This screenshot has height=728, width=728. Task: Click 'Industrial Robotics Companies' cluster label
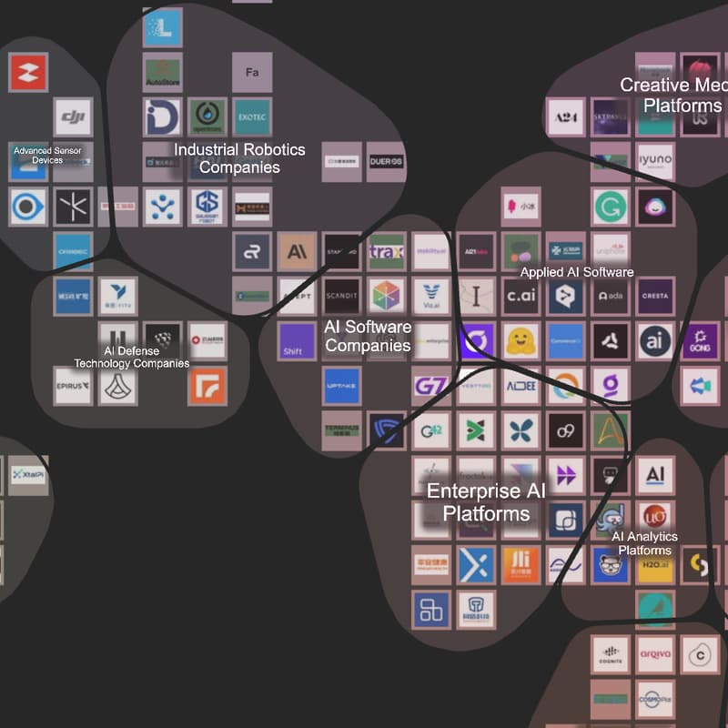[x=239, y=158]
